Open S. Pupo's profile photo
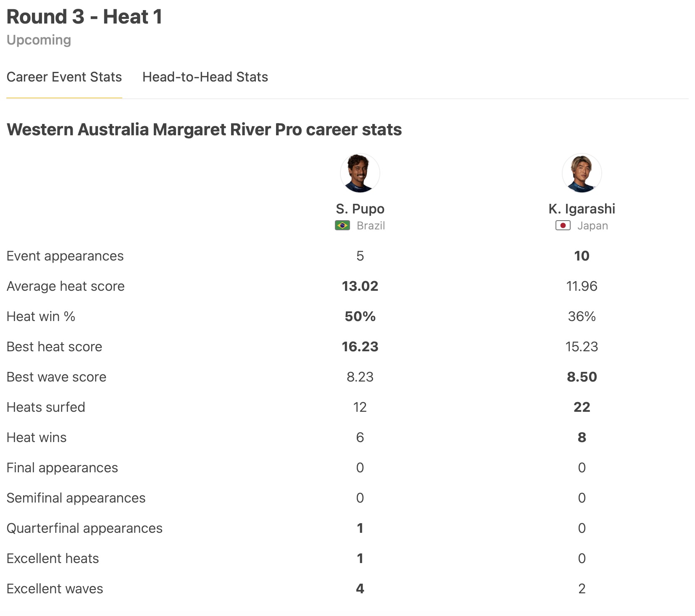 click(x=360, y=173)
